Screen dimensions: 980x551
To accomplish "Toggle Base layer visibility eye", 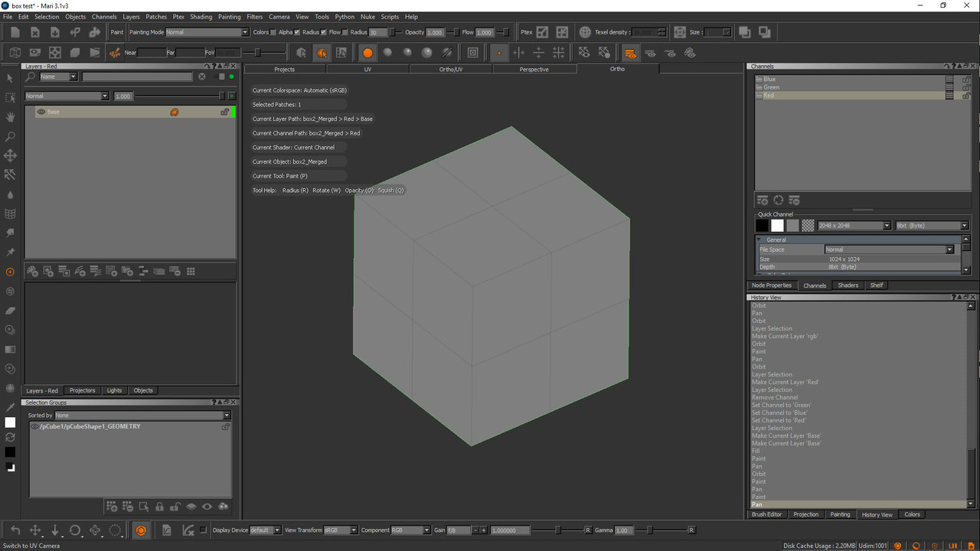I will 41,112.
